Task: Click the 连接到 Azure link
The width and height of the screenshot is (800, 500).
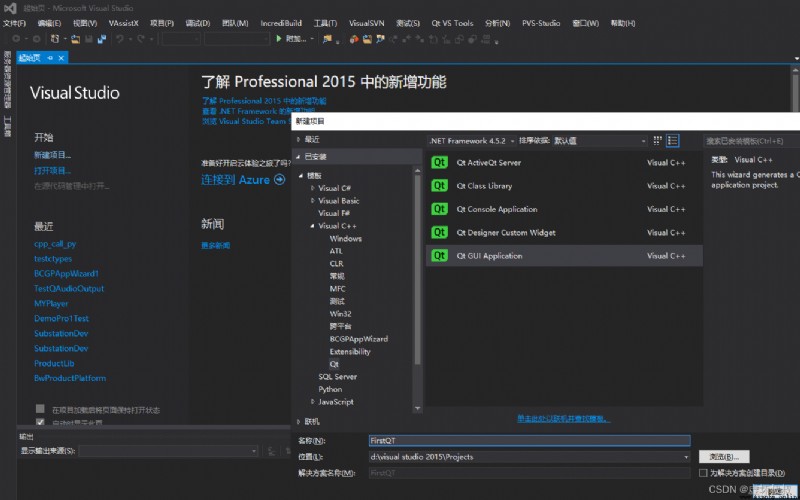Action: pyautogui.click(x=235, y=180)
